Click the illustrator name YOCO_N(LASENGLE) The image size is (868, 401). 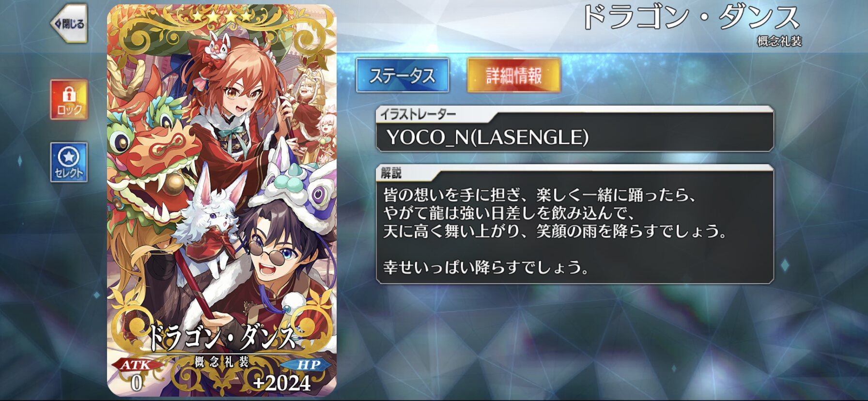pos(488,138)
